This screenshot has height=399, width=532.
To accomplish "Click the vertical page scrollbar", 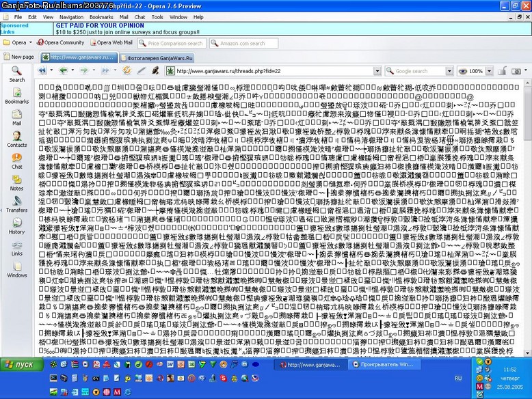I will pyautogui.click(x=528, y=217).
